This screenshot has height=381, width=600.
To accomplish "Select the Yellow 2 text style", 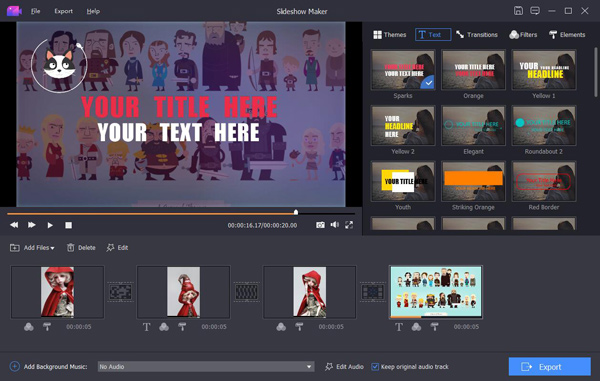I will (403, 125).
